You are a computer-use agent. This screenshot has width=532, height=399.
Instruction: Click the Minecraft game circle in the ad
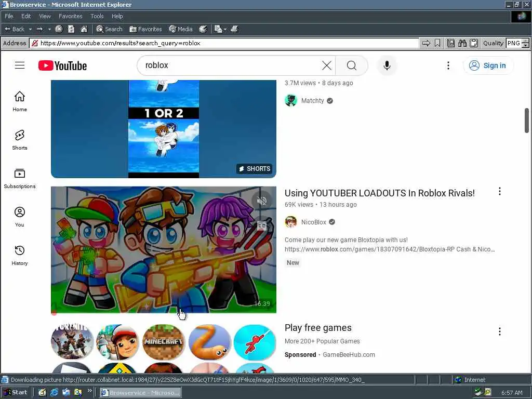[x=164, y=342]
